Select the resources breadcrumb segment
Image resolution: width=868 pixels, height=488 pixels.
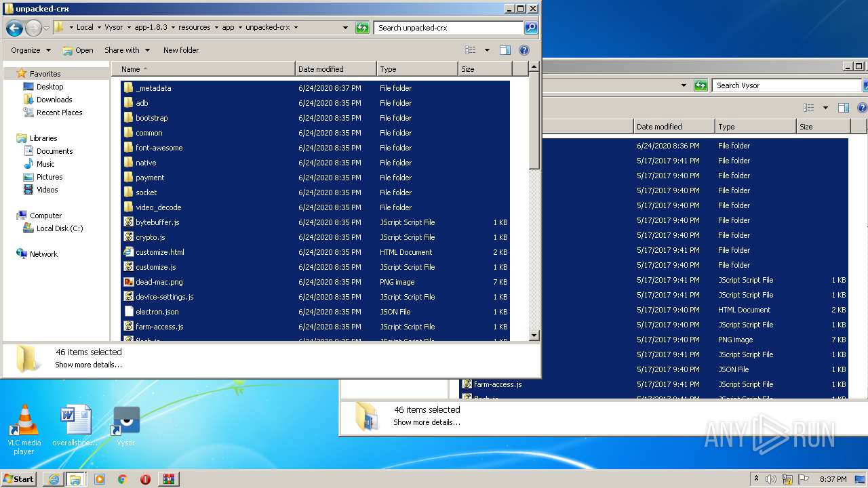195,28
